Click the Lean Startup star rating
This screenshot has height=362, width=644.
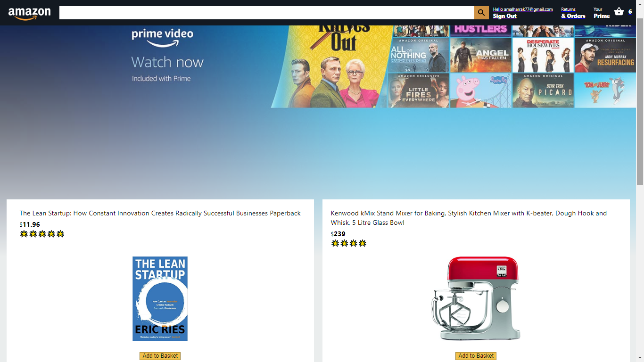[x=42, y=234]
